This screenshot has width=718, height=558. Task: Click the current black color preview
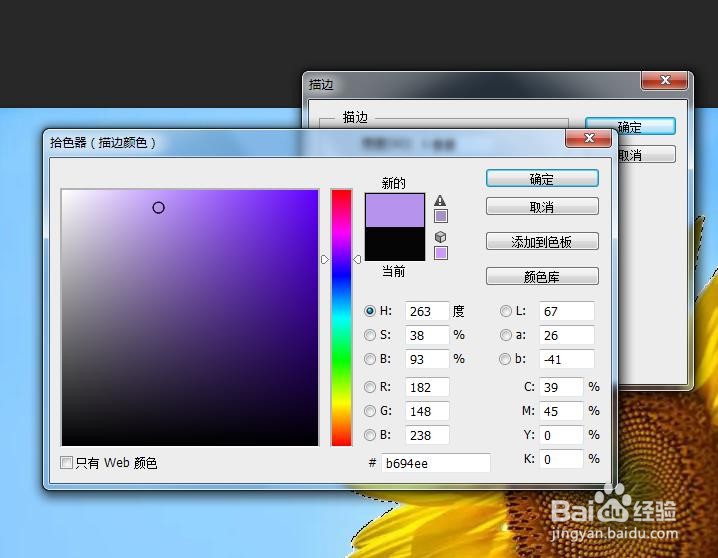tap(395, 244)
